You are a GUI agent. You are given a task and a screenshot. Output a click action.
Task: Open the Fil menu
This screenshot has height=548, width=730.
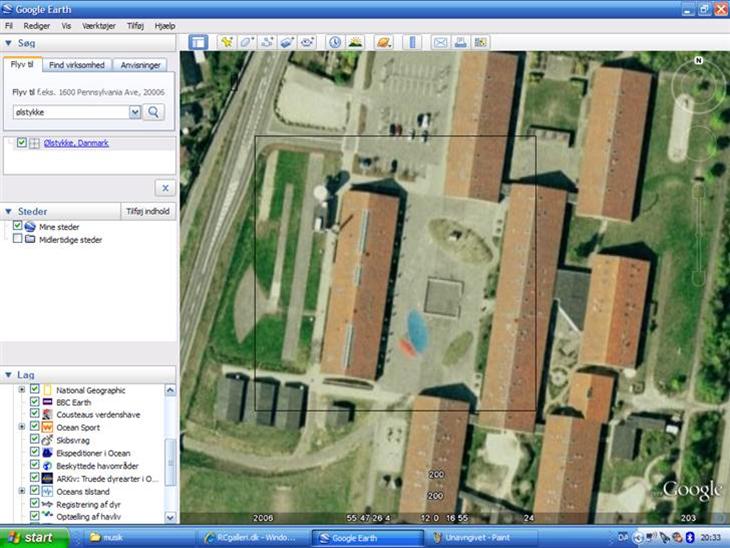[8, 26]
